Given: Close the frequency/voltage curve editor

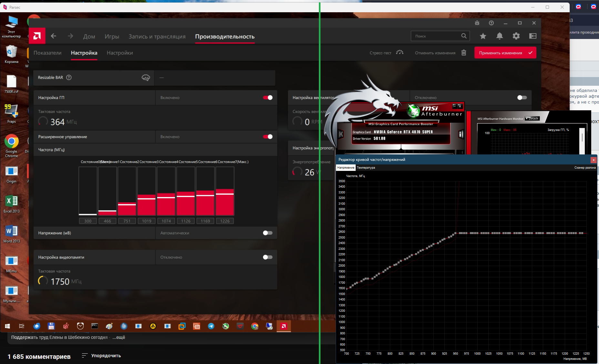Looking at the screenshot, I should click(x=593, y=160).
